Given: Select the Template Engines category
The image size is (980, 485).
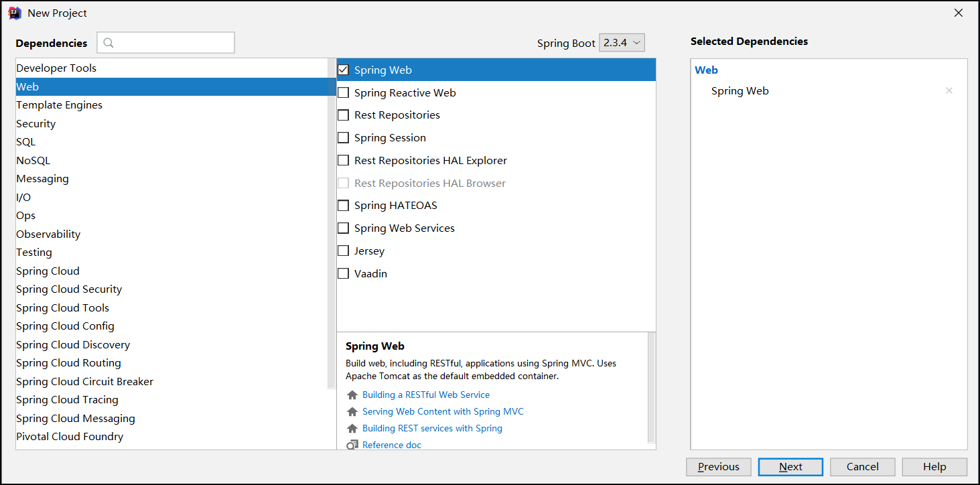Looking at the screenshot, I should point(171,105).
